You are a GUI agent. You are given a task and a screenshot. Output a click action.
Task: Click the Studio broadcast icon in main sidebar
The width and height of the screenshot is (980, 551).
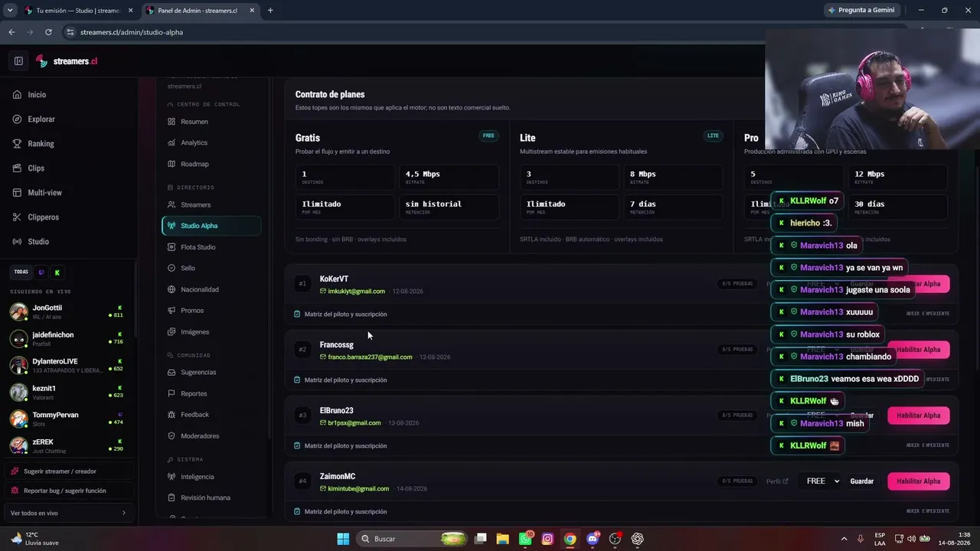point(18,242)
